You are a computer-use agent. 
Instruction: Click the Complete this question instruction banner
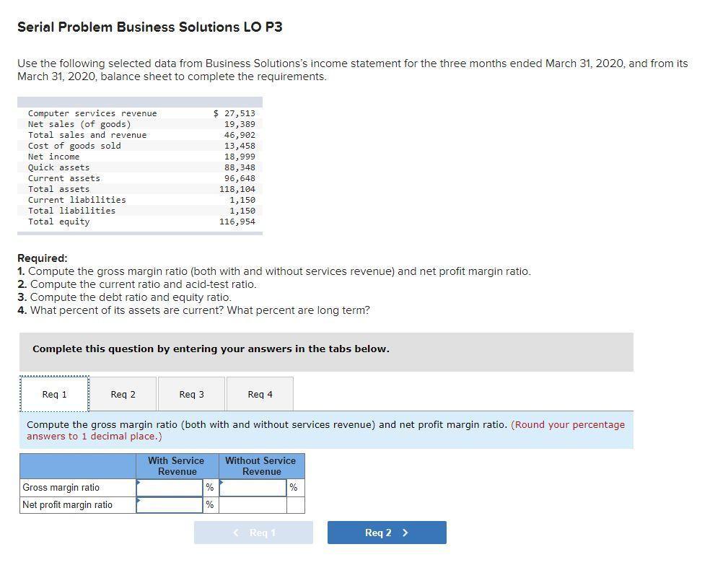[x=209, y=349]
